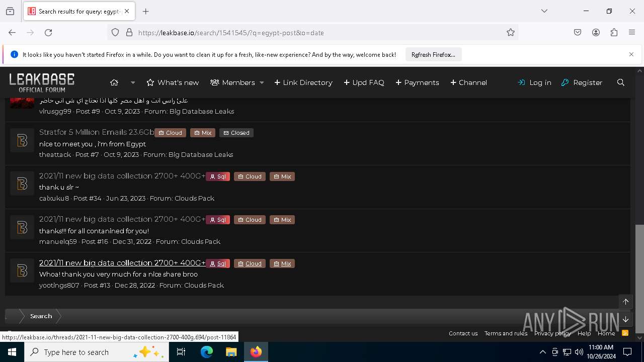Open the RSS feed icon
Image resolution: width=644 pixels, height=362 pixels.
point(625,333)
